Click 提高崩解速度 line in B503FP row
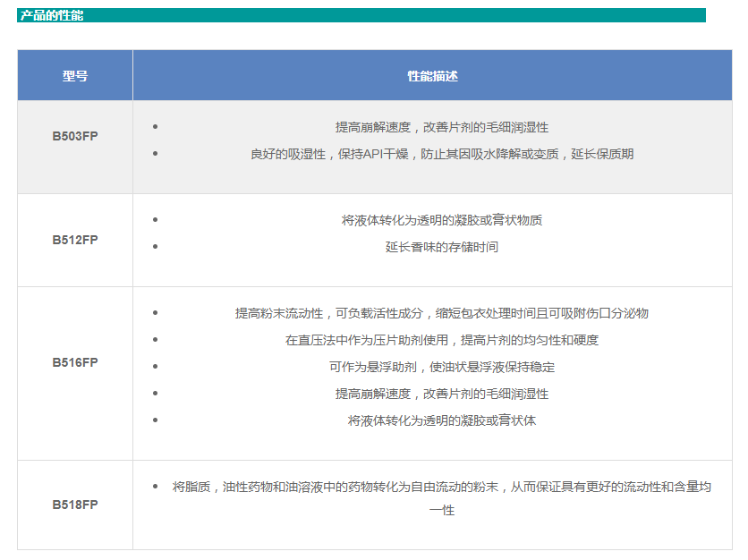This screenshot has width=748, height=560. click(442, 127)
